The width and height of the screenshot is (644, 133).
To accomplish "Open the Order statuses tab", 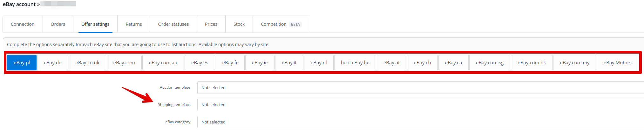I will pyautogui.click(x=173, y=24).
